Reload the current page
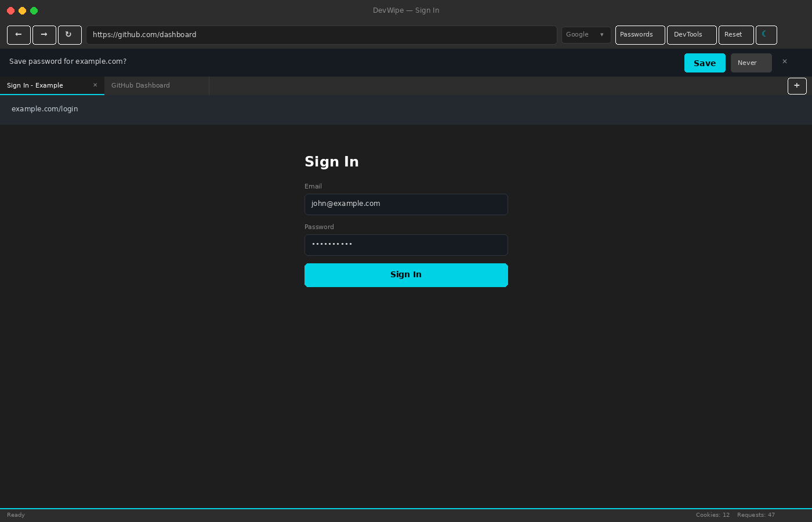This screenshot has height=522, width=812. tap(70, 35)
